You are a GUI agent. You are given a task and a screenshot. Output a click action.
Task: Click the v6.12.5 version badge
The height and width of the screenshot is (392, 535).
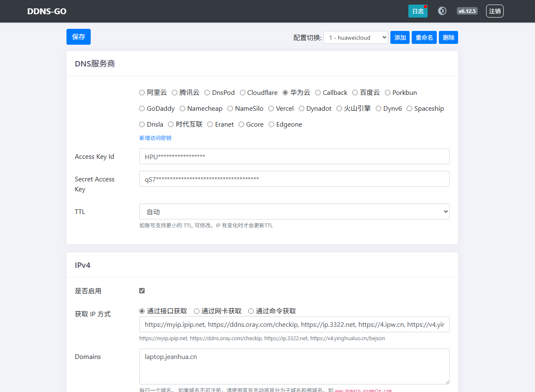[x=467, y=11]
